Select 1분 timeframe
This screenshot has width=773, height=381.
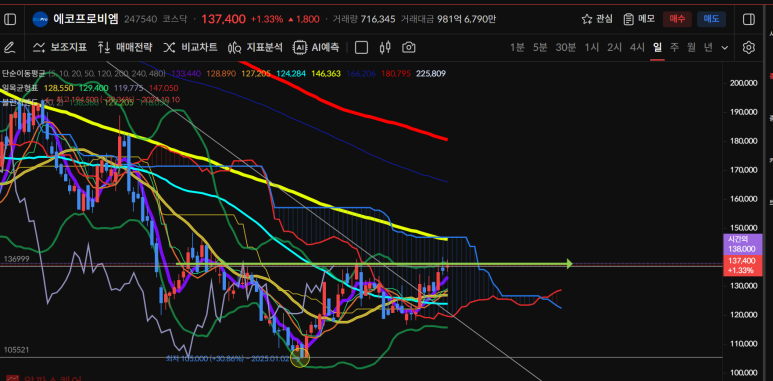click(517, 47)
